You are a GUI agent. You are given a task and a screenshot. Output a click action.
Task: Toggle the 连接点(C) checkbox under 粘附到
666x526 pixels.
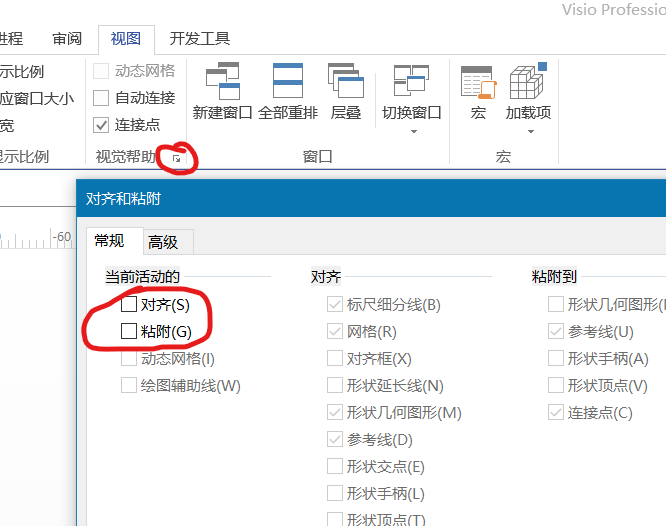(556, 412)
